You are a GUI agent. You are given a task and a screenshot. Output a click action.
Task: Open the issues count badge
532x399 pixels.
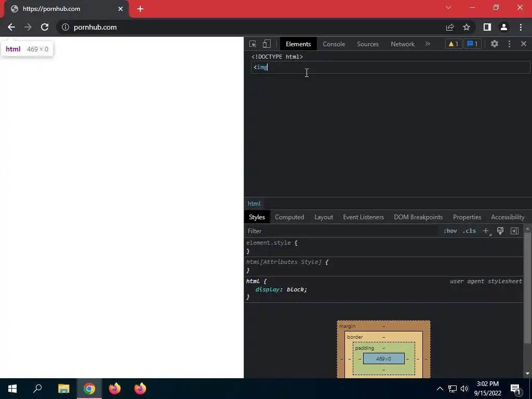tap(472, 44)
